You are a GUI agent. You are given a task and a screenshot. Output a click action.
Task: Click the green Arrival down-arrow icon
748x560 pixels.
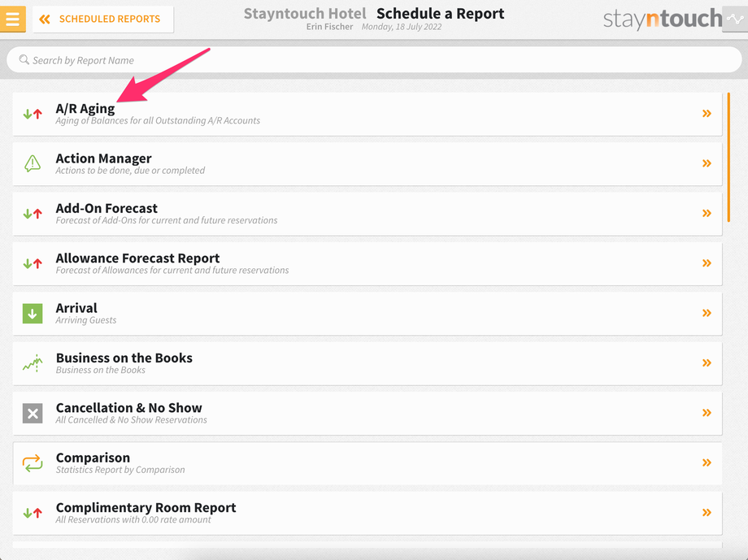point(33,314)
